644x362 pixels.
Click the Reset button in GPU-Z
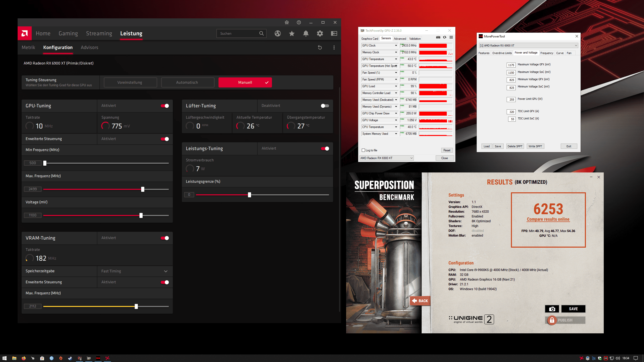tap(447, 150)
